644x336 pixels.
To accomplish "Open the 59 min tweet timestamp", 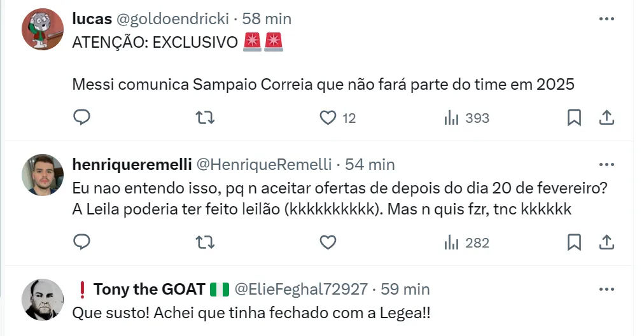I will tap(405, 289).
